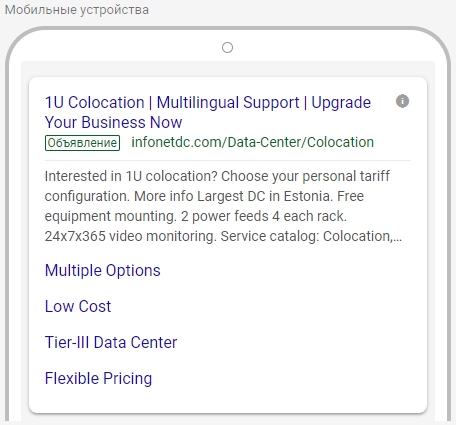Click the green Объявление ad badge
456x425 pixels.
(x=82, y=143)
